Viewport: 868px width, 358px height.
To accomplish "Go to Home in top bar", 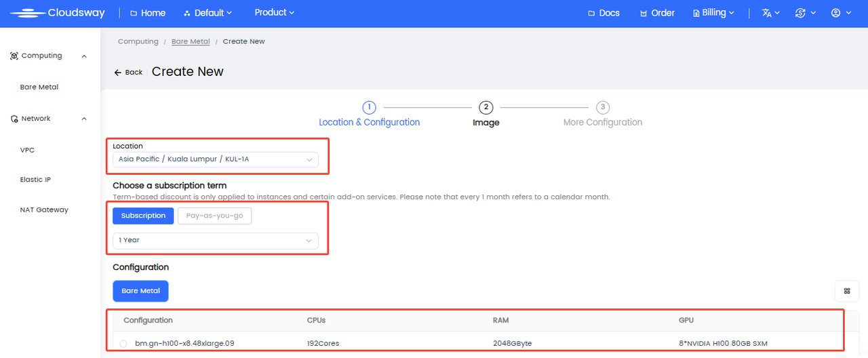I will point(147,13).
